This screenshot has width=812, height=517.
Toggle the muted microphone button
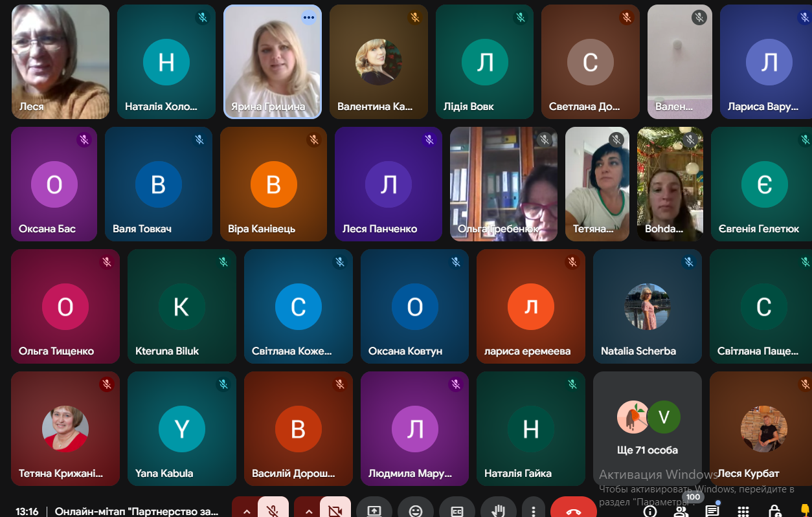tap(273, 511)
